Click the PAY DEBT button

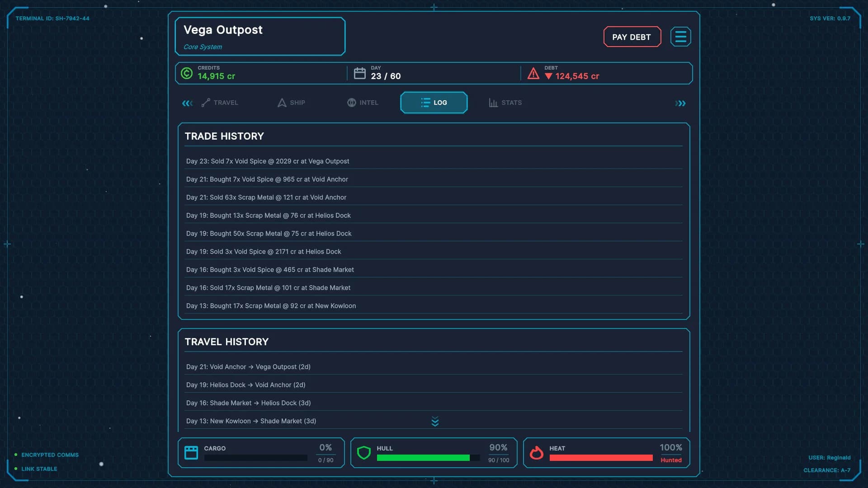(x=632, y=37)
